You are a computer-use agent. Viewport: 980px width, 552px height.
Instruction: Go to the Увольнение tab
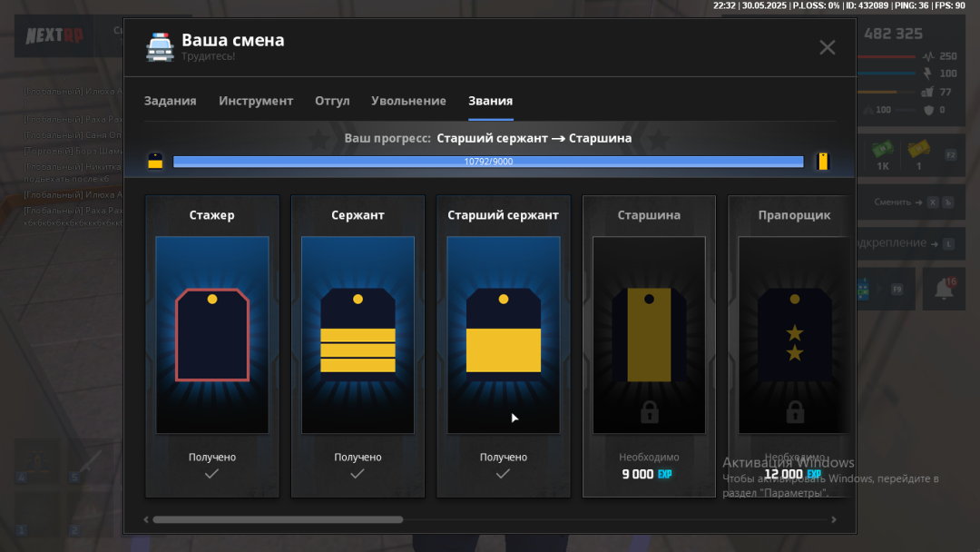pyautogui.click(x=408, y=101)
